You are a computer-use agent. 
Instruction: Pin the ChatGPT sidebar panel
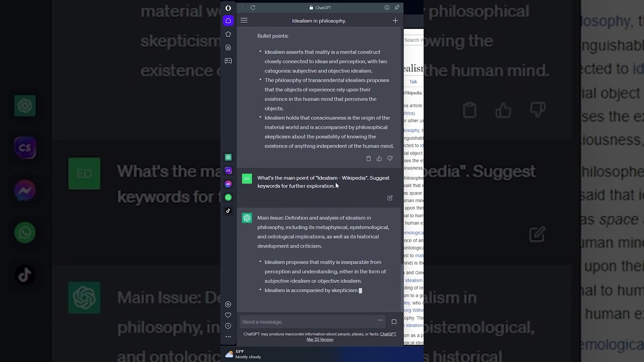click(396, 8)
